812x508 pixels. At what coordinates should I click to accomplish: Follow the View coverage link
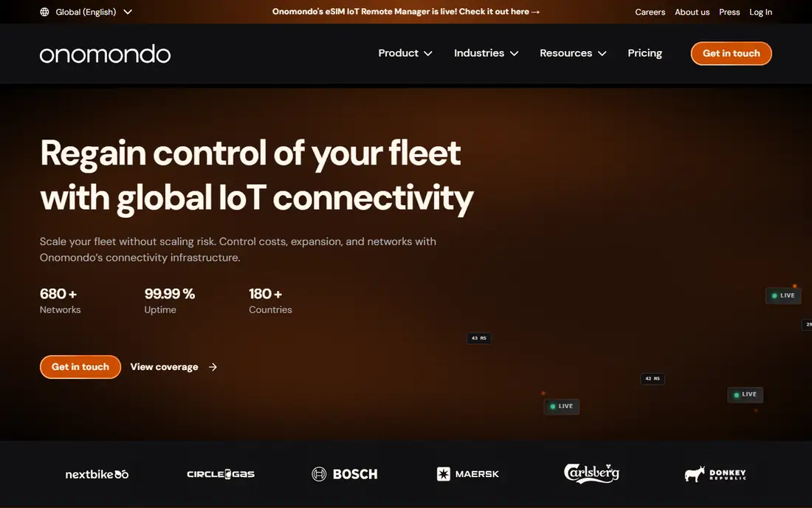173,367
